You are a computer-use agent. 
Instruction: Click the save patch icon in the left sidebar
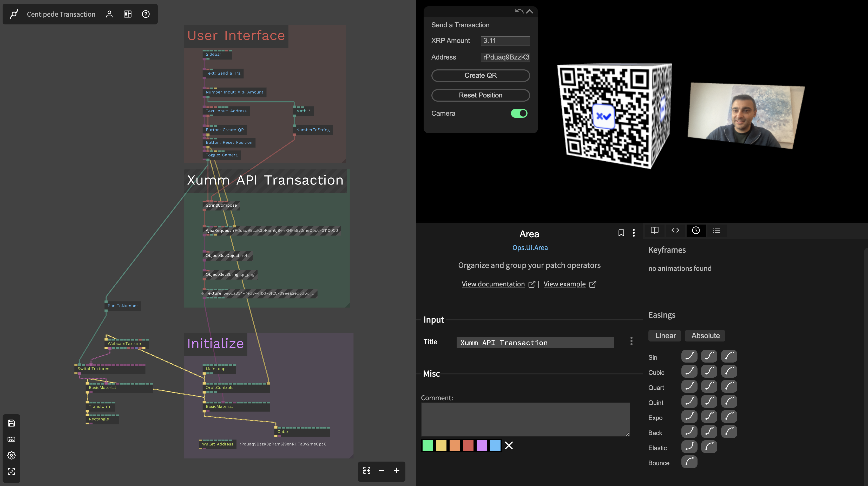(11, 423)
